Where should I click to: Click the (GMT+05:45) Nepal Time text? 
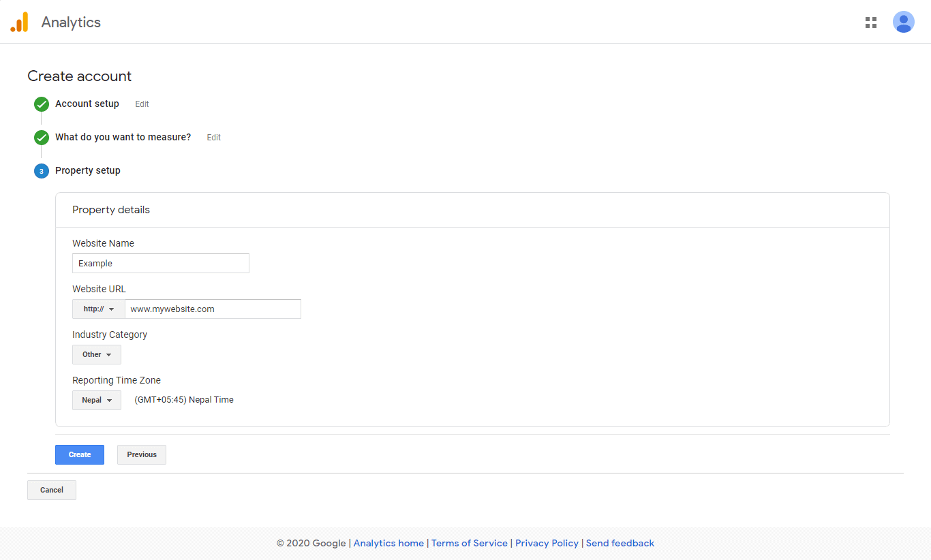184,400
